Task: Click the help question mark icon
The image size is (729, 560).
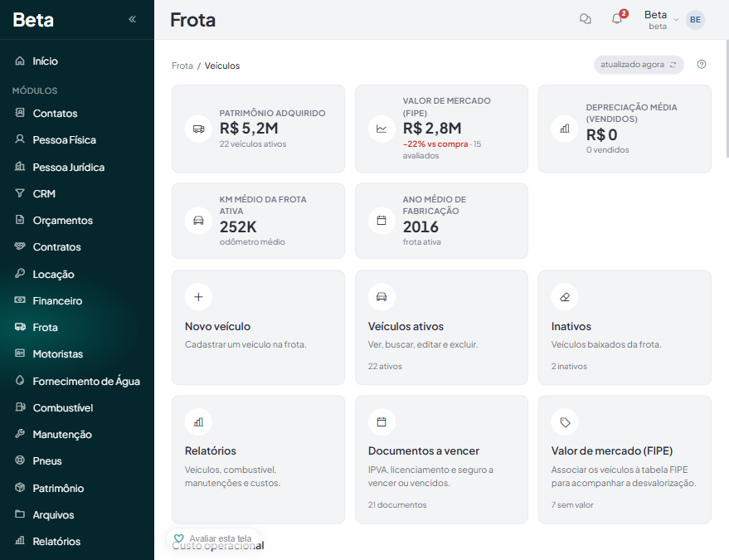Action: coord(702,65)
